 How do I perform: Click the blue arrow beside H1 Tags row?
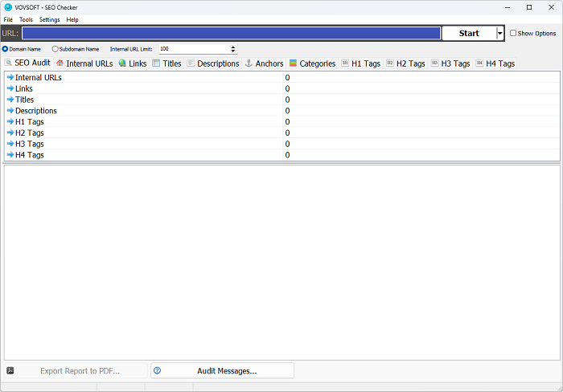click(10, 121)
